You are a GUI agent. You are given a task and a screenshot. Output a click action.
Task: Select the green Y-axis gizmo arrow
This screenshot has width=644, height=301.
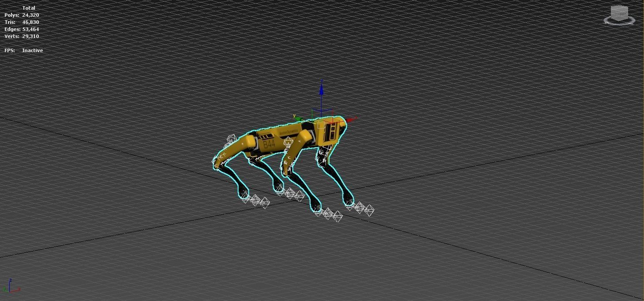coord(298,118)
